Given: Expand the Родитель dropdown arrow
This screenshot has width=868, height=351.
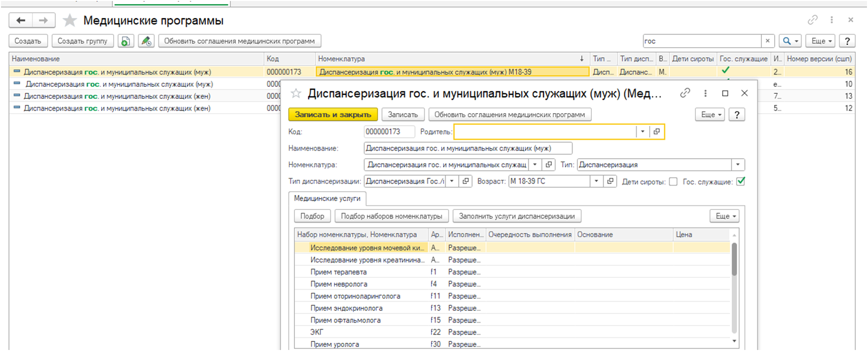Looking at the screenshot, I should [x=643, y=132].
